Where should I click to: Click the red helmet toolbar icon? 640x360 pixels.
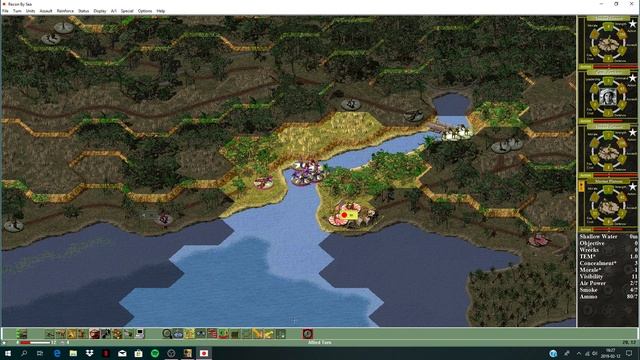(94, 334)
